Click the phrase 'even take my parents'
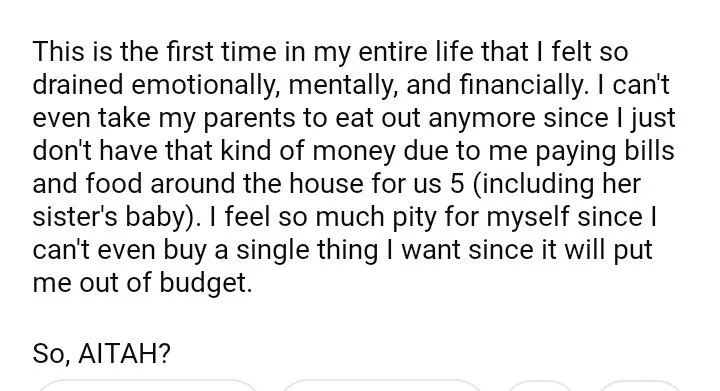 point(164,118)
